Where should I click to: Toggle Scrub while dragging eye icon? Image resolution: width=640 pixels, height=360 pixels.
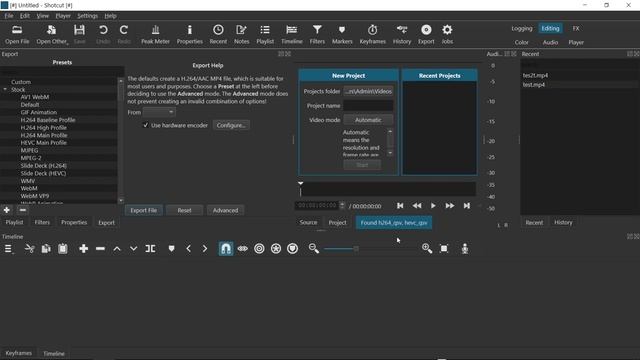click(242, 249)
